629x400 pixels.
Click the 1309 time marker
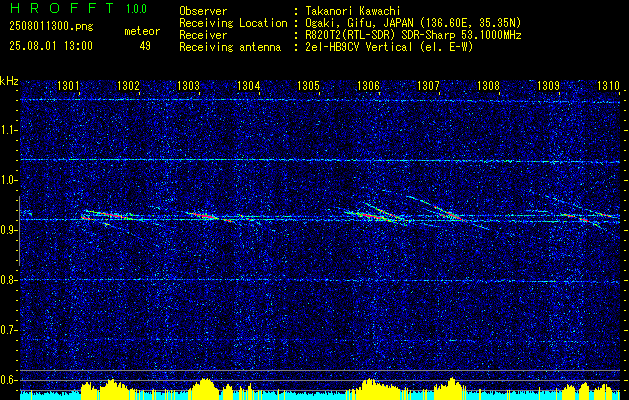click(548, 85)
